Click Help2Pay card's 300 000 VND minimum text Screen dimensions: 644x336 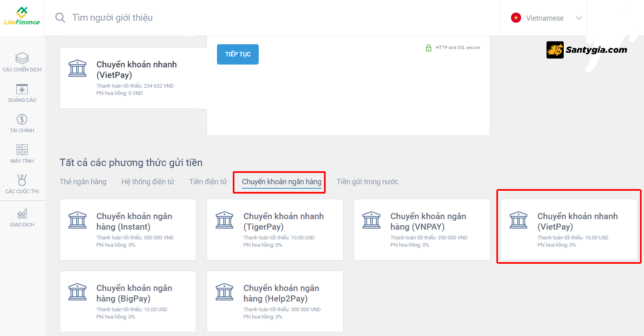pos(282,310)
